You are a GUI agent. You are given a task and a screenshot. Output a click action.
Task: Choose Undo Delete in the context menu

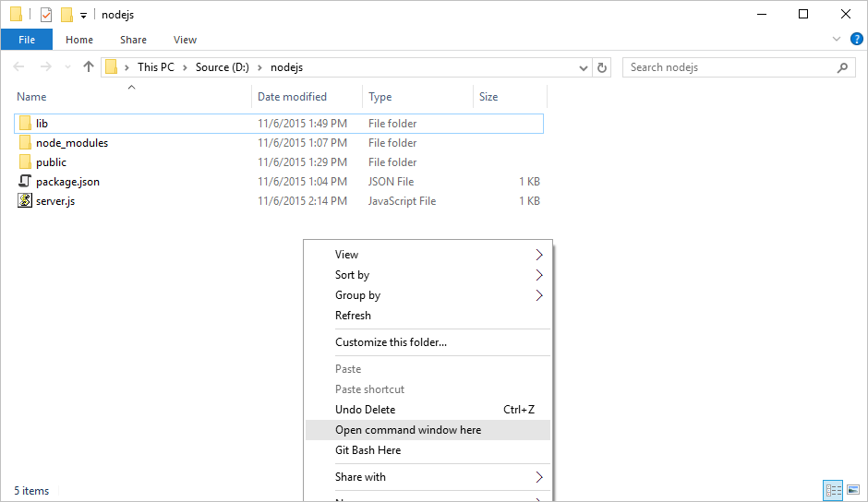click(428, 410)
